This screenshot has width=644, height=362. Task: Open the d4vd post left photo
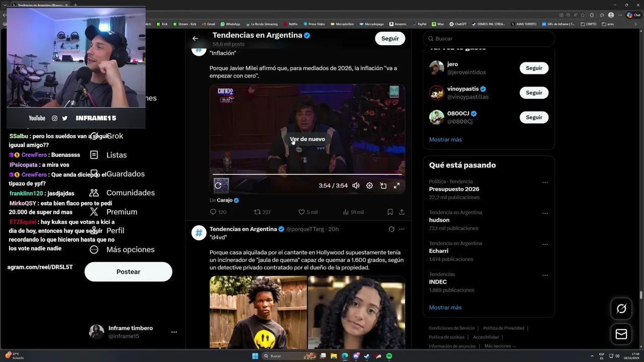[x=258, y=312]
